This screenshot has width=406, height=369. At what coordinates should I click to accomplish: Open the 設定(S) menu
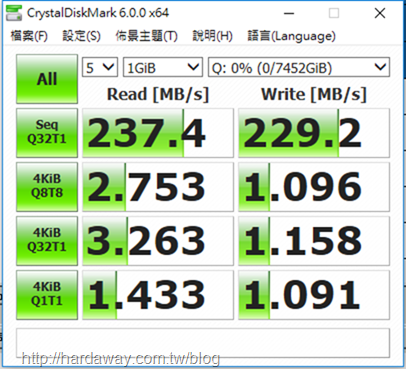coord(82,36)
